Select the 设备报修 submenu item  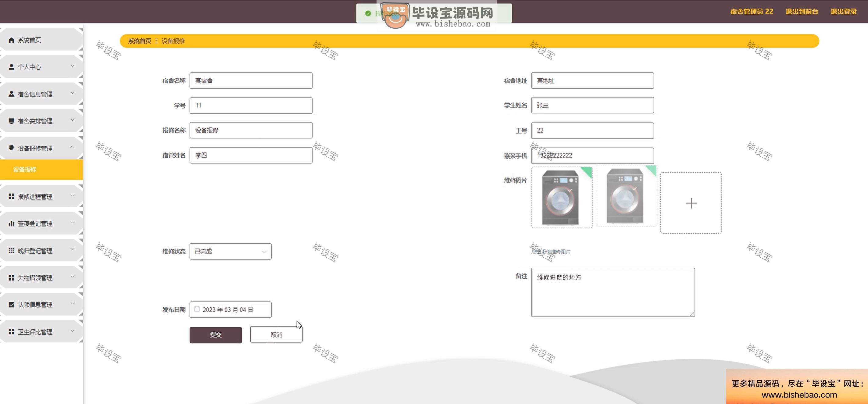pyautogui.click(x=25, y=169)
